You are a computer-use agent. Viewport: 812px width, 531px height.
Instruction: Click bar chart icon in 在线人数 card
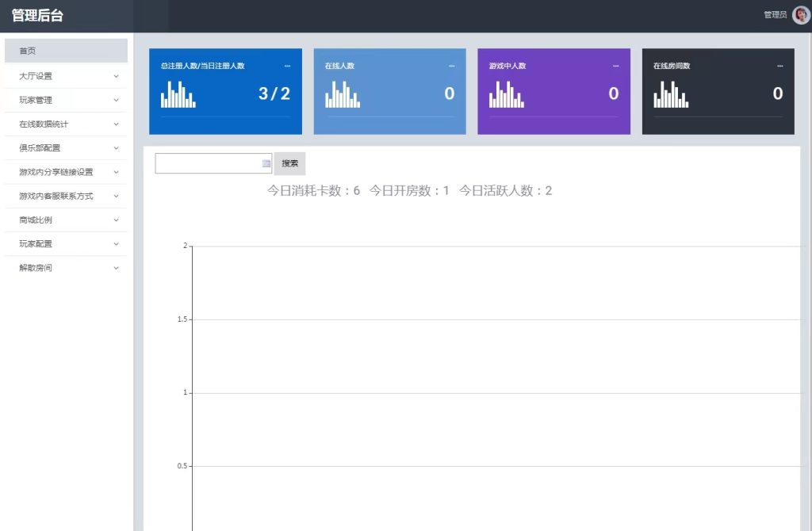[x=343, y=94]
